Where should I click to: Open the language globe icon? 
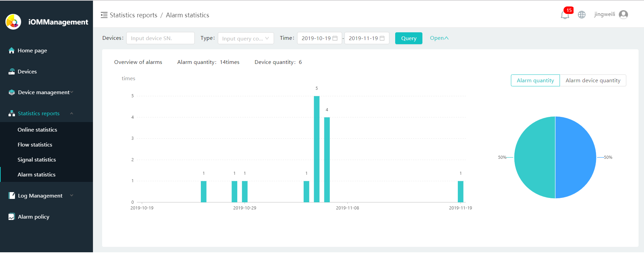click(x=582, y=15)
